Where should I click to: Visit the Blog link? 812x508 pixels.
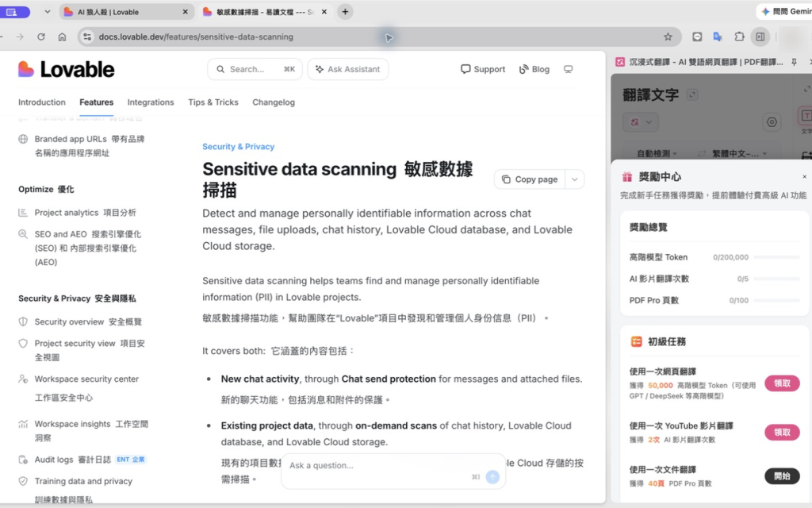[x=534, y=69]
